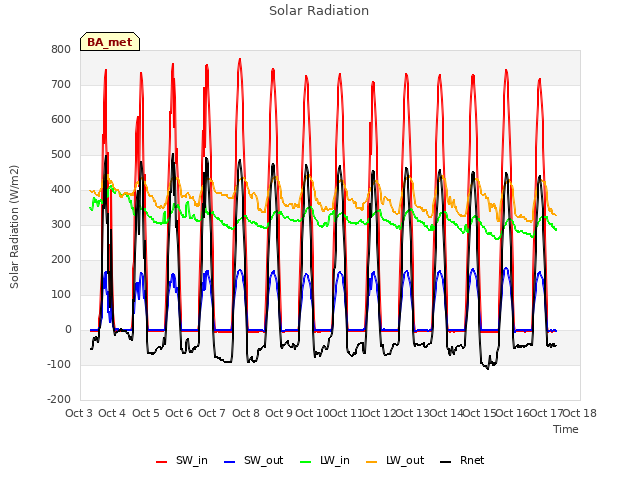
Task: Click the Rnet legend label
Action: [472, 460]
